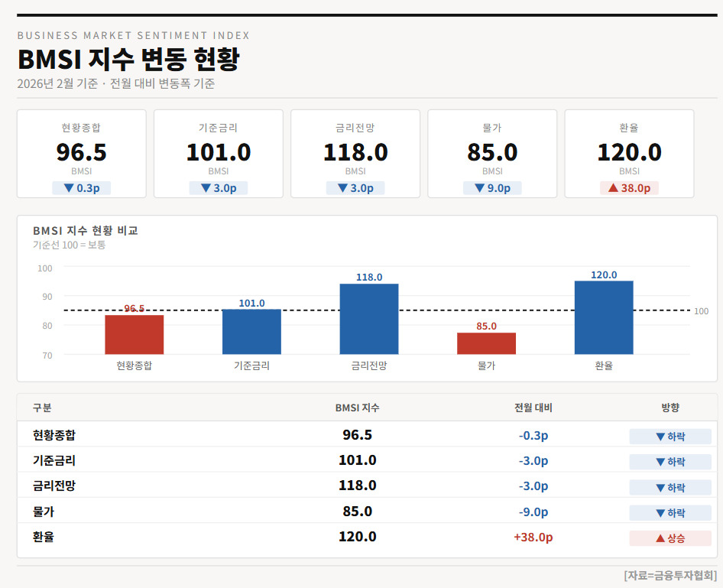This screenshot has width=723, height=588.
Task: Click the 금리전망 bar showing 118.0
Action: 369,319
